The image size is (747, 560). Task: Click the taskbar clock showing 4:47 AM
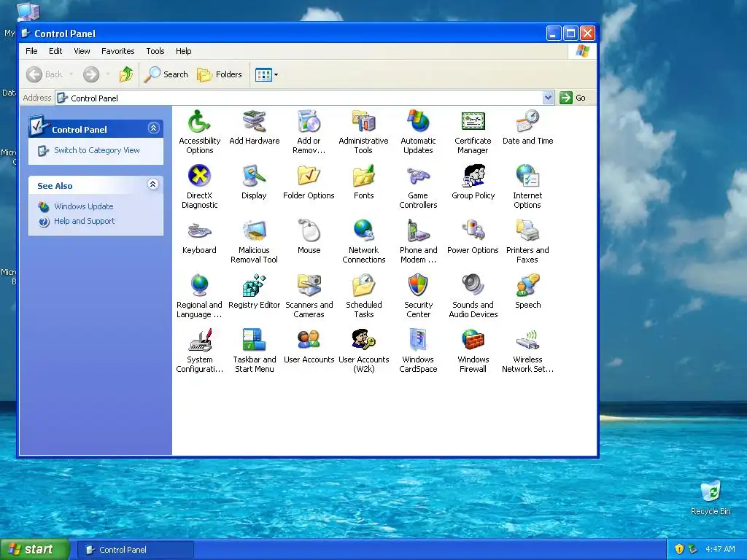pyautogui.click(x=720, y=549)
